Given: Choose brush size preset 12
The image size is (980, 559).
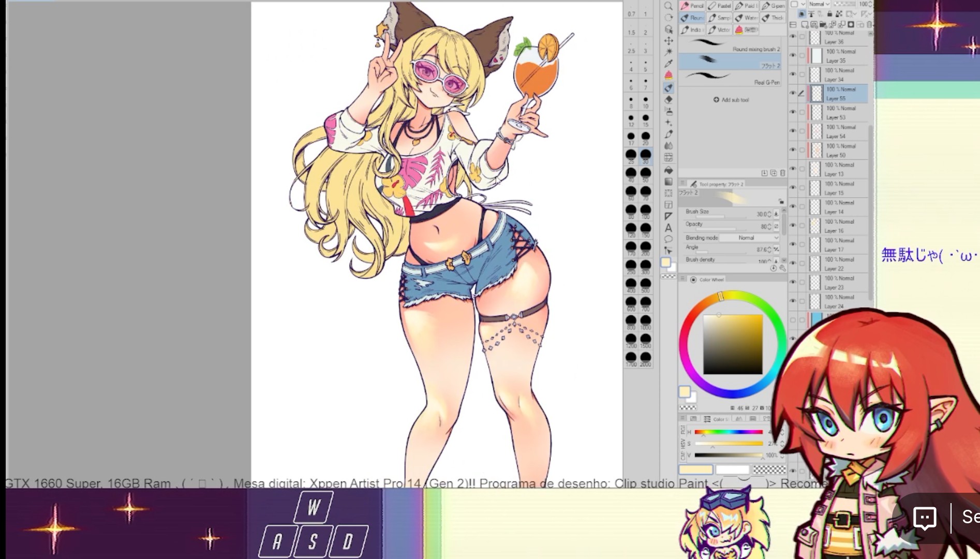Looking at the screenshot, I should [631, 120].
